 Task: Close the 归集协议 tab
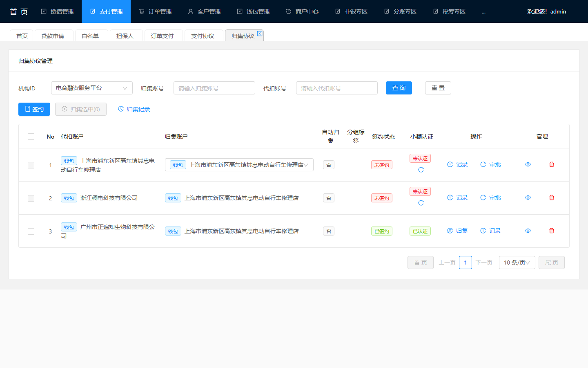pyautogui.click(x=260, y=34)
